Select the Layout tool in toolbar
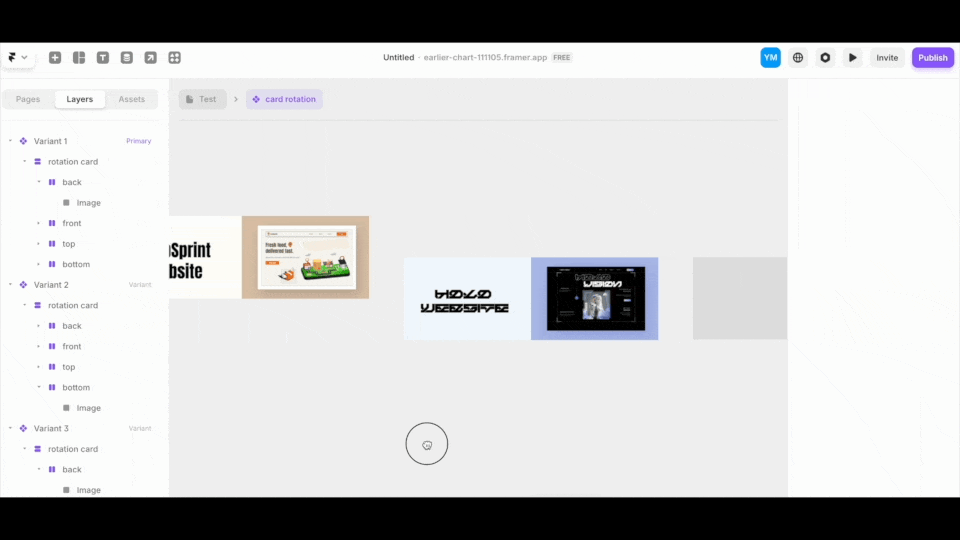Screen dimensions: 960x540 click(x=79, y=58)
